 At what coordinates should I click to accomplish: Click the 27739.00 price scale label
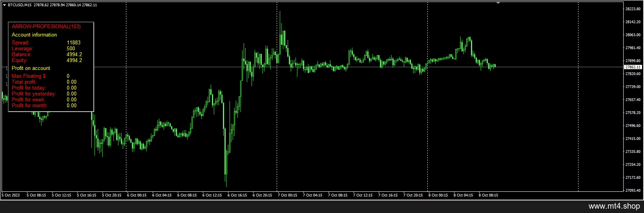tap(633, 87)
